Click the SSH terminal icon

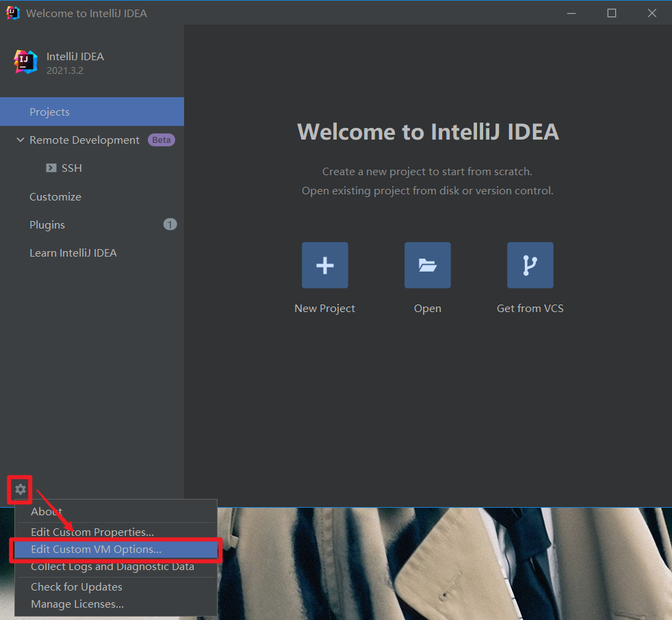[x=51, y=168]
